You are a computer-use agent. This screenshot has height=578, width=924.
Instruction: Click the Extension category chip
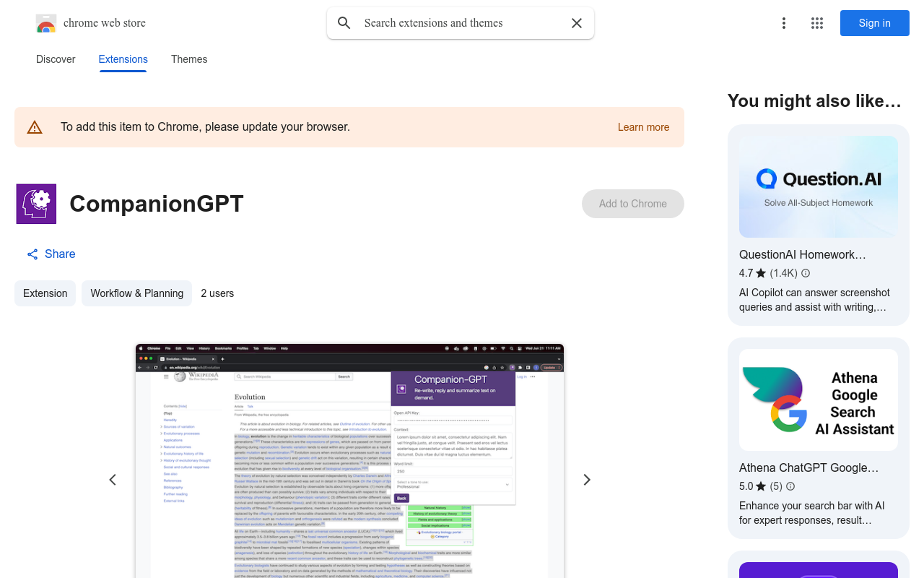(45, 293)
